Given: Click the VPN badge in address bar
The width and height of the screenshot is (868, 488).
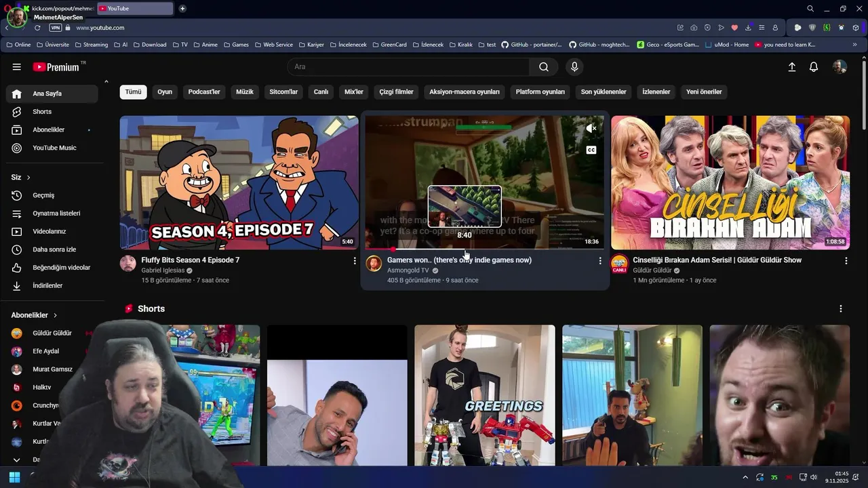Looking at the screenshot, I should click(x=56, y=28).
